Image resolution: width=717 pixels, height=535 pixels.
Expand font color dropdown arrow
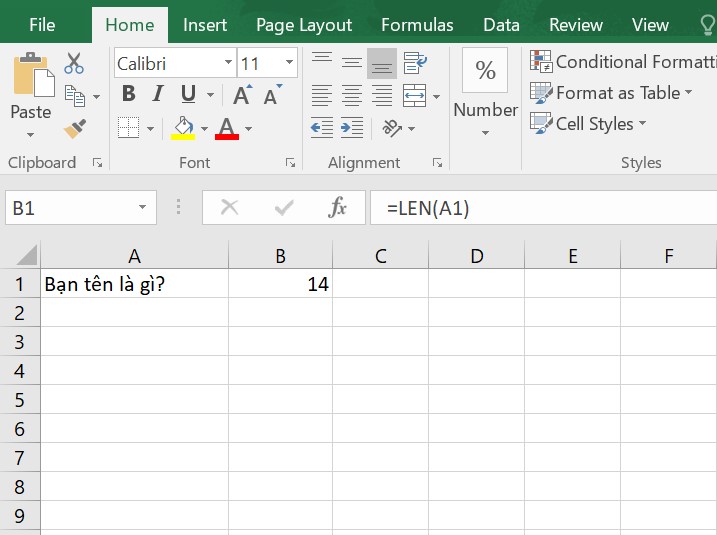(x=248, y=128)
